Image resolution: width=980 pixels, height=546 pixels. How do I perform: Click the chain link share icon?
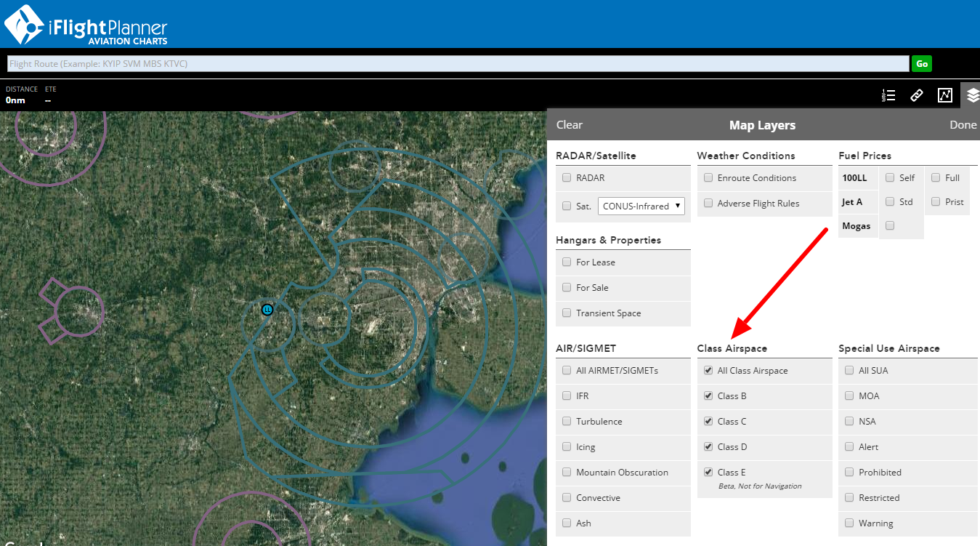pos(917,95)
